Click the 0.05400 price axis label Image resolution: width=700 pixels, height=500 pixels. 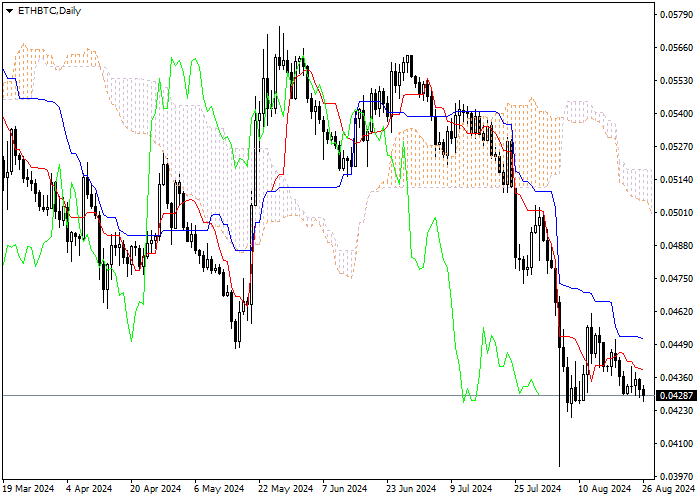(x=676, y=114)
